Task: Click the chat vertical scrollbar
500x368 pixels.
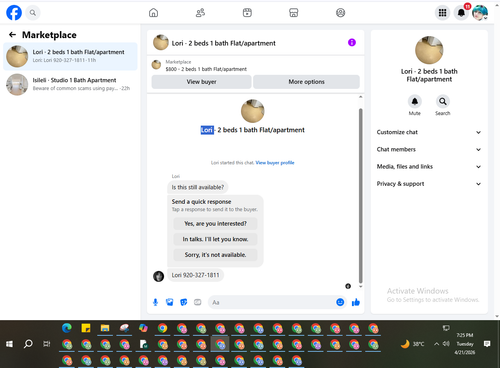Action: [360, 196]
